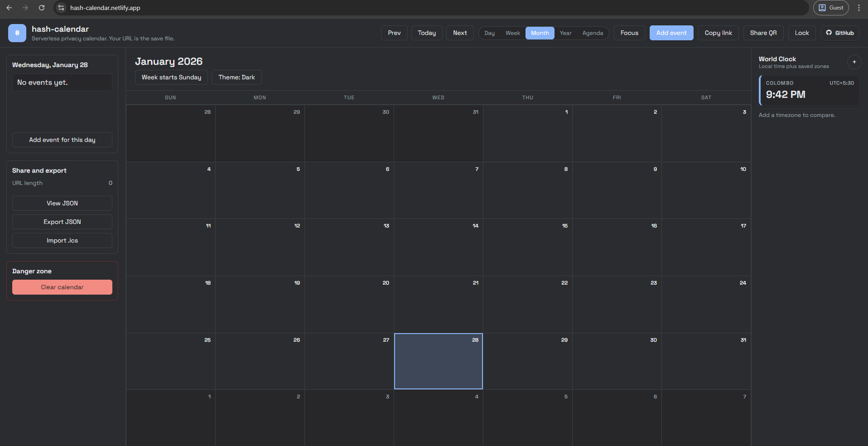Click 'Wednesday, January 28' heading
This screenshot has width=868, height=446.
coord(50,65)
